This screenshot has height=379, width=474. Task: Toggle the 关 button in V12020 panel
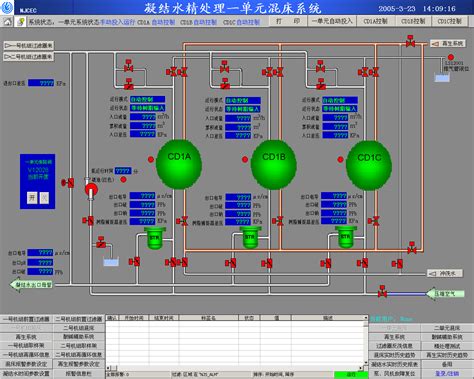(44, 198)
